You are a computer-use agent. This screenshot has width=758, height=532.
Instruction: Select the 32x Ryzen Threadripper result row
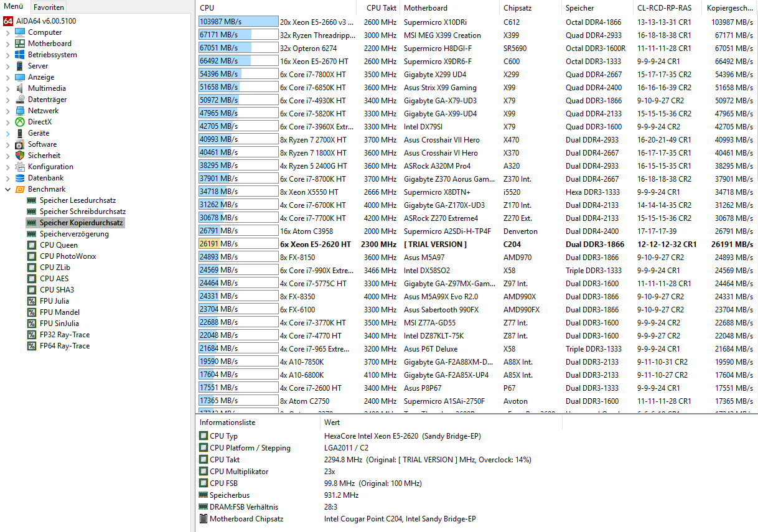click(x=476, y=35)
